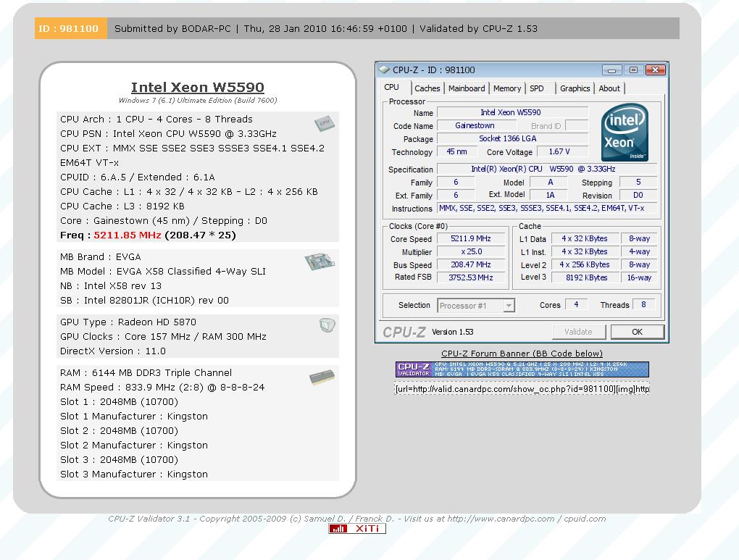Click the Validate button
The image size is (739, 560).
579,332
